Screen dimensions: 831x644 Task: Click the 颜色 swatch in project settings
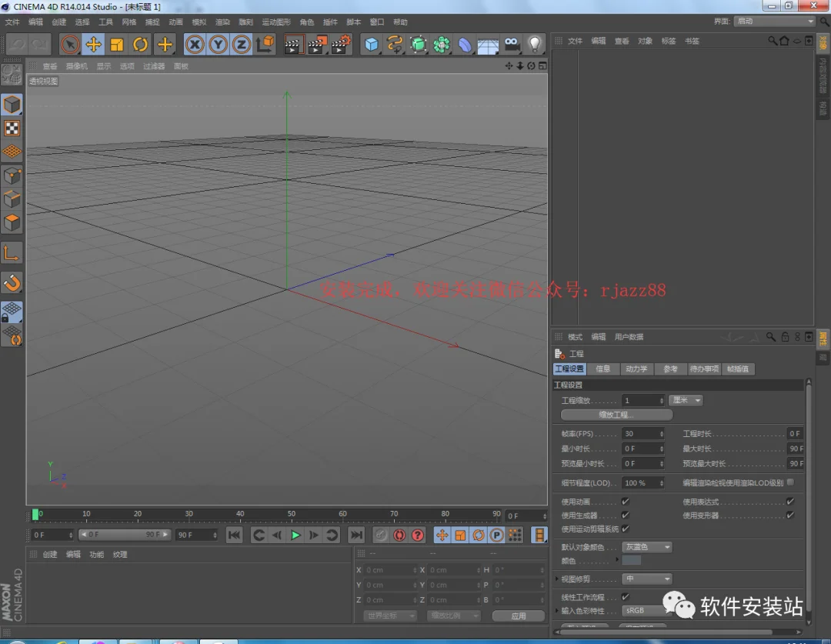[x=631, y=561]
